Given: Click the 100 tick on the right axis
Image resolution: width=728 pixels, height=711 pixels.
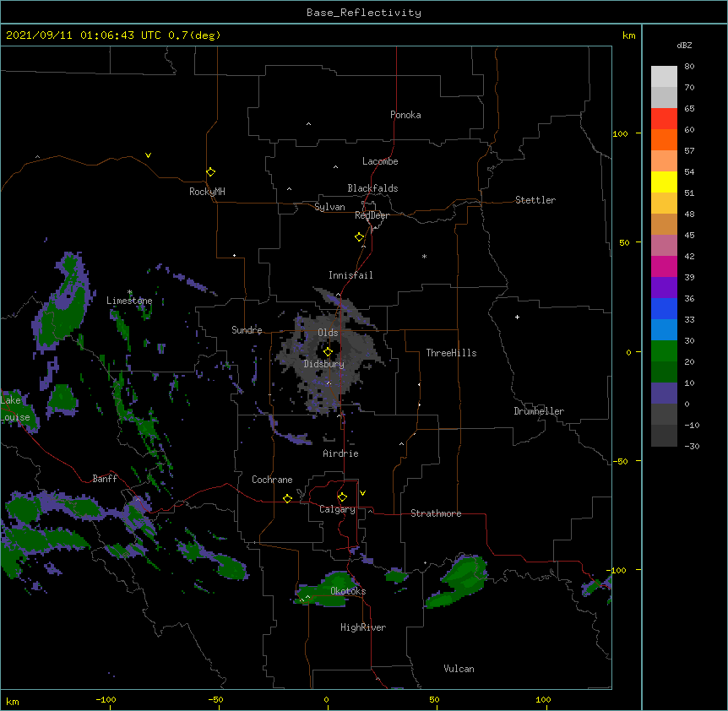Looking at the screenshot, I should (620, 133).
